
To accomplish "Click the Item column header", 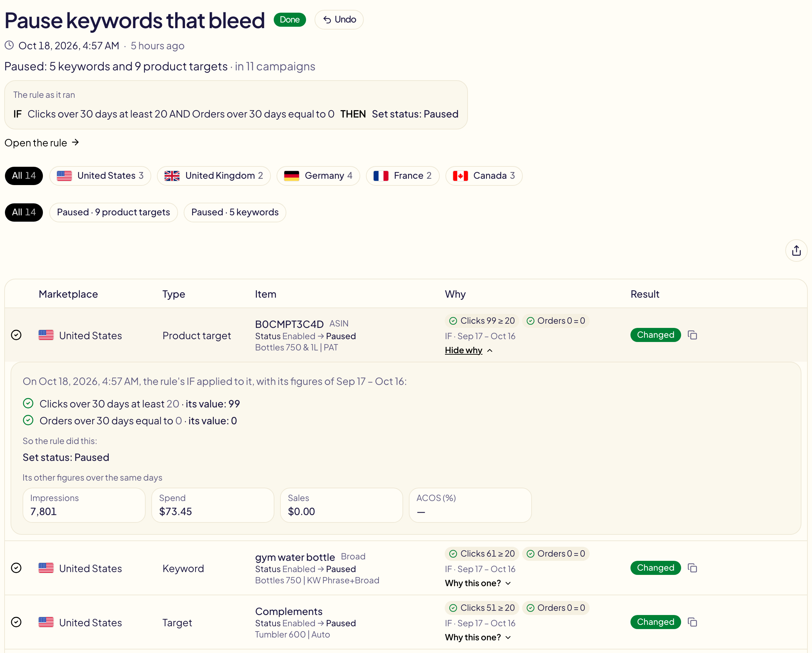I will pos(266,294).
